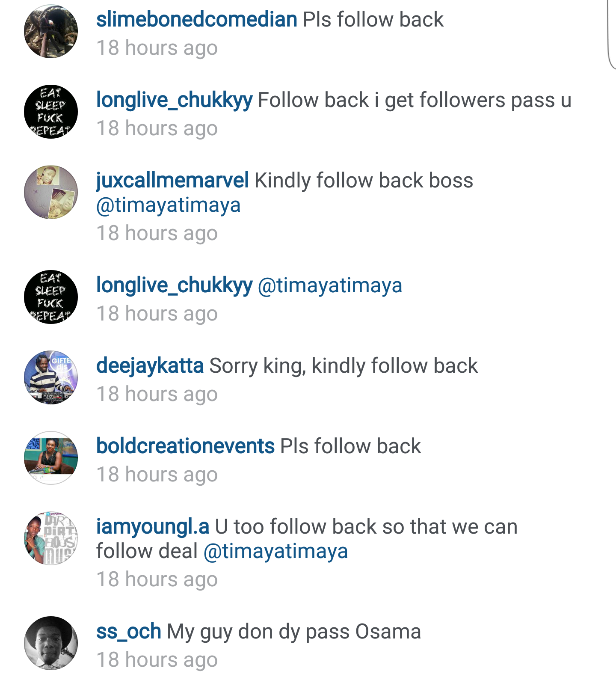Tap the iamyoungl.a username link
This screenshot has width=616, height=674.
pyautogui.click(x=153, y=527)
